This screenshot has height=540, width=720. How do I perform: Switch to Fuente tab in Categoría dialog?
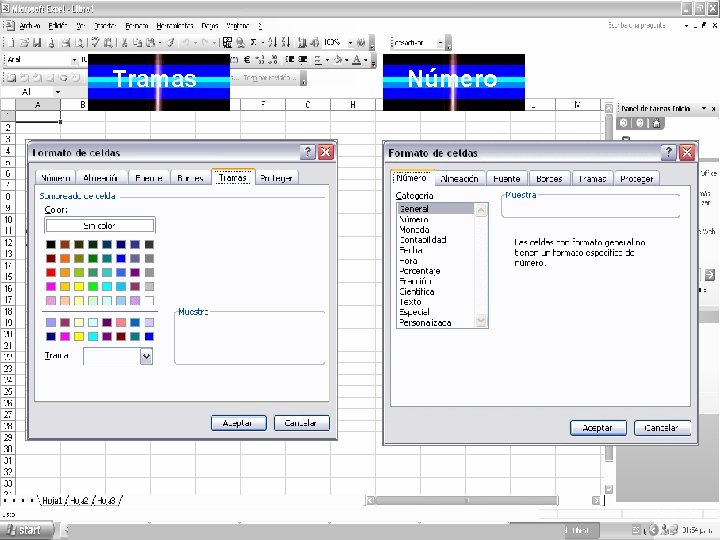506,179
